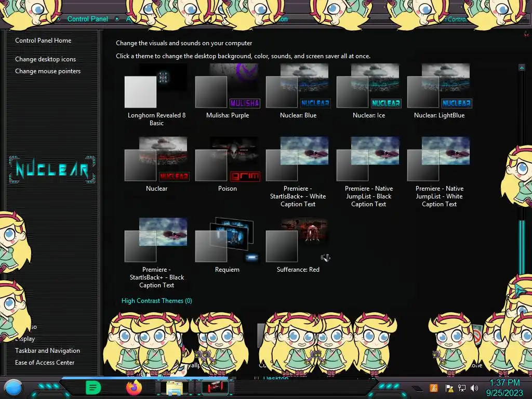Select Longhorn Revealed 8 Basic theme
Viewport: 532px width, 399px height.
156,95
